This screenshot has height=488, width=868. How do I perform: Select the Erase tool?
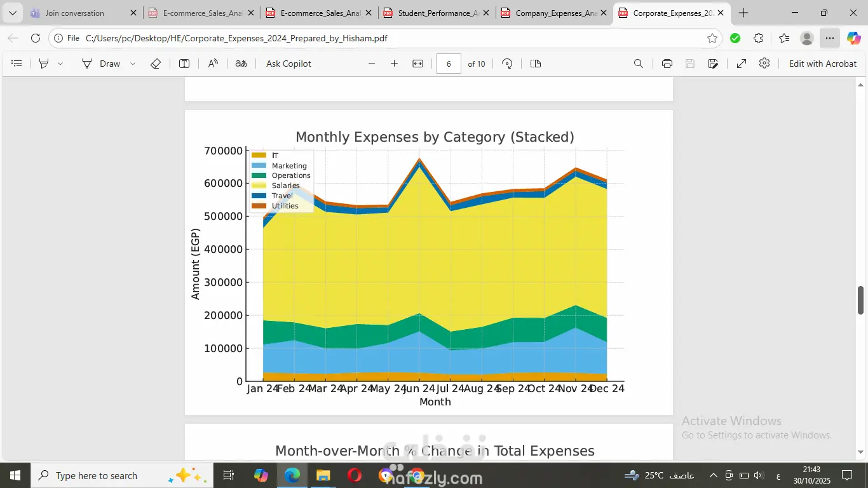pos(156,64)
